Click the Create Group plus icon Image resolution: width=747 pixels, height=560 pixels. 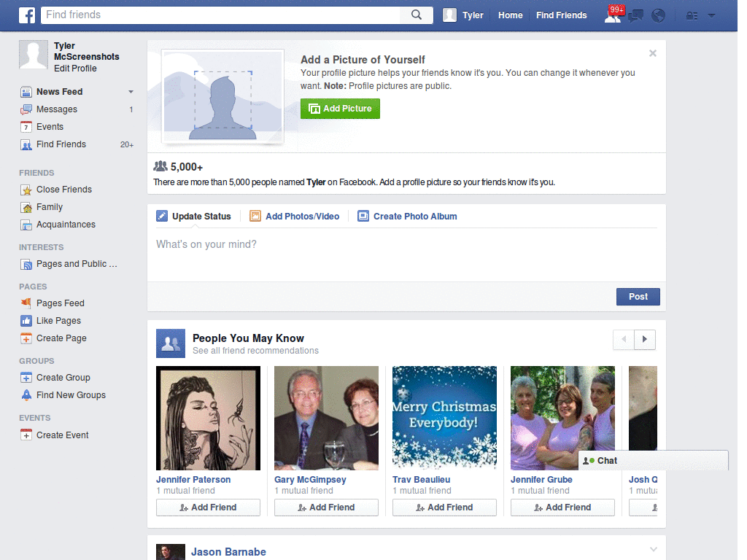tap(26, 378)
